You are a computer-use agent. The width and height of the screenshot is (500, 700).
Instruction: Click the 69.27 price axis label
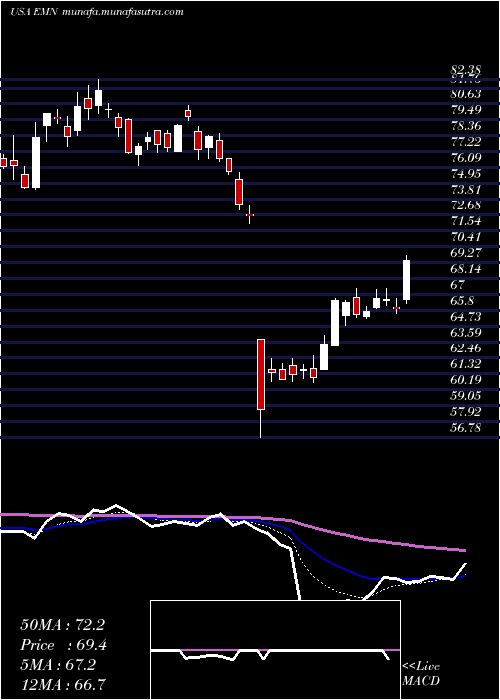pos(466,253)
